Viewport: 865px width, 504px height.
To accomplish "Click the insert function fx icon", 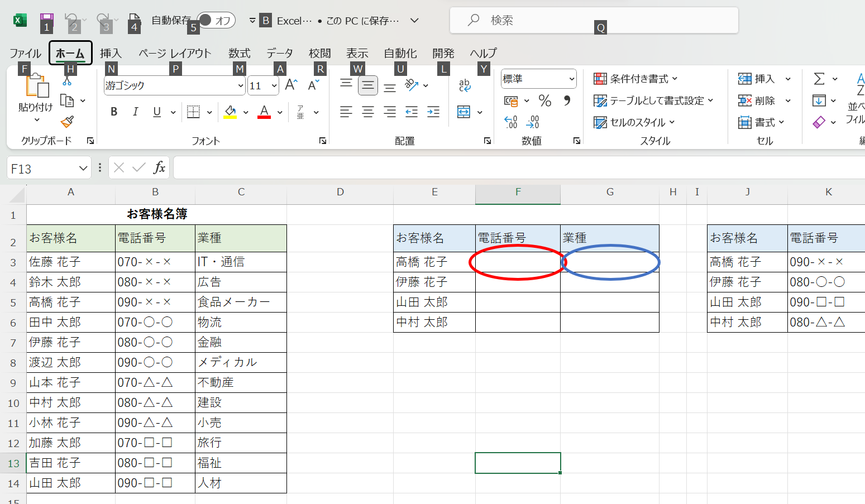I will coord(160,167).
